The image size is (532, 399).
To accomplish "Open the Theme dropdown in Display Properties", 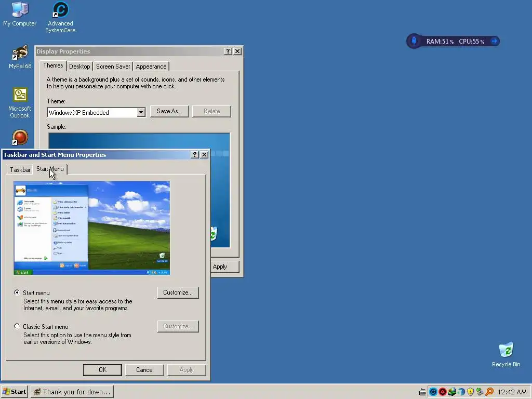I will [x=141, y=112].
